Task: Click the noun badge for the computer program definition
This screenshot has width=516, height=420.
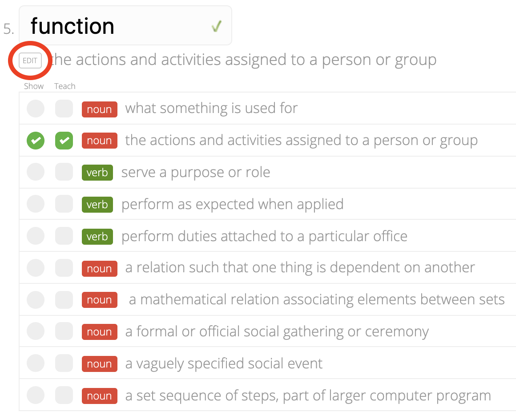Action: (x=99, y=396)
